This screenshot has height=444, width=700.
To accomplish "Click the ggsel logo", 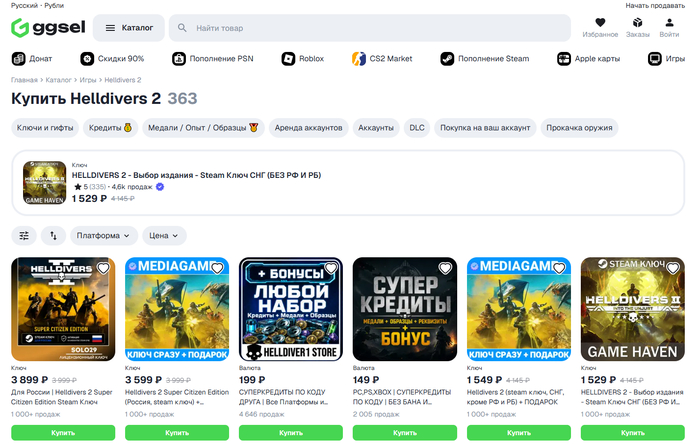I will click(48, 28).
